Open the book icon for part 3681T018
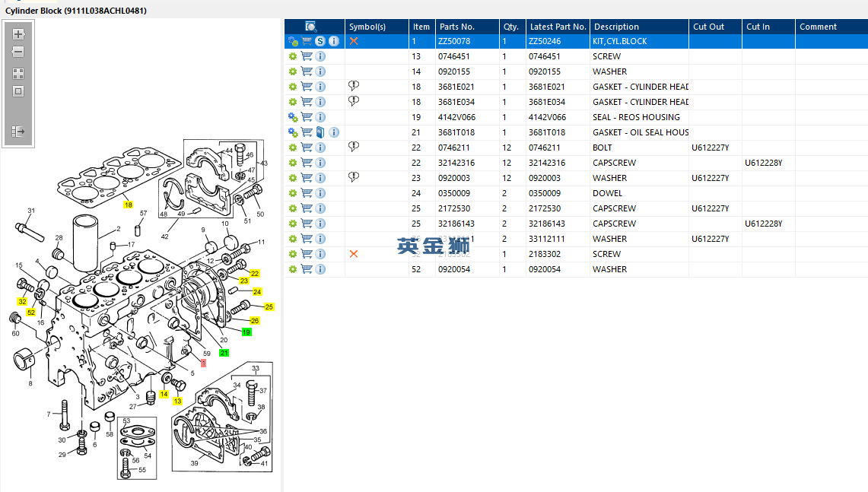Image resolution: width=868 pixels, height=492 pixels. (320, 132)
